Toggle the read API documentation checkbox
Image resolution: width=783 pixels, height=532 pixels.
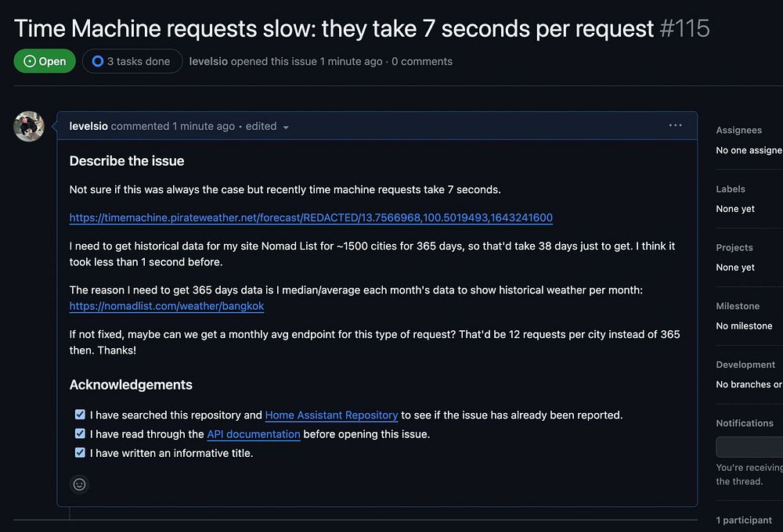(x=80, y=433)
